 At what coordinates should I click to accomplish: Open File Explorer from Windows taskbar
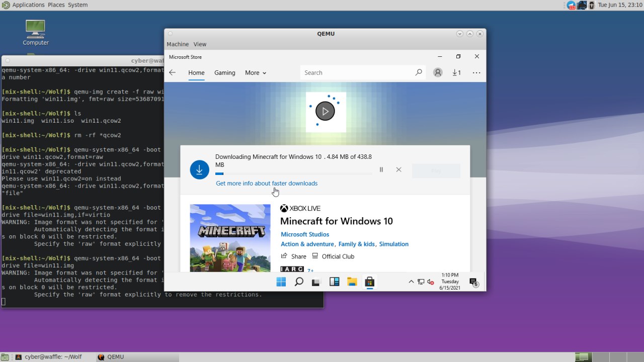point(352,282)
